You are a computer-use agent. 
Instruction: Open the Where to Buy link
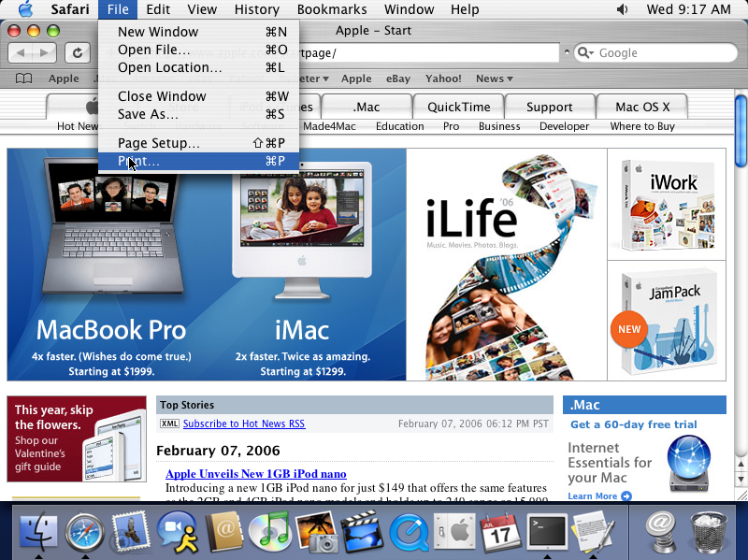(642, 126)
